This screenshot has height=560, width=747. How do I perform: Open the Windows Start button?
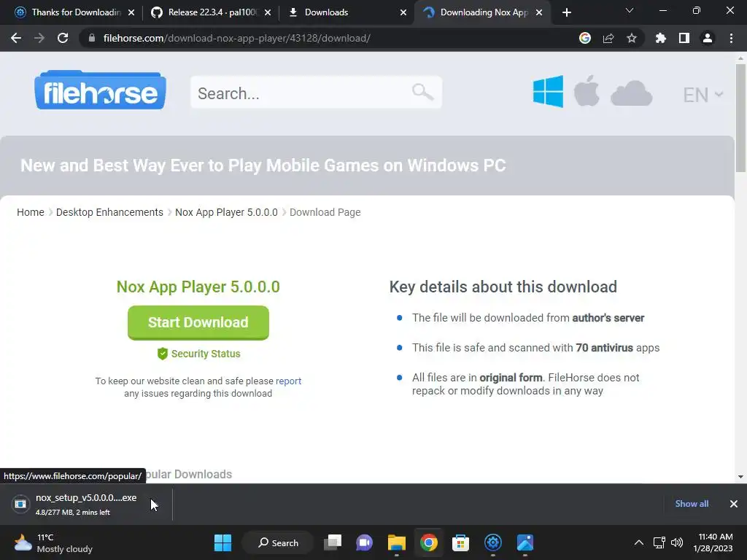click(x=222, y=542)
